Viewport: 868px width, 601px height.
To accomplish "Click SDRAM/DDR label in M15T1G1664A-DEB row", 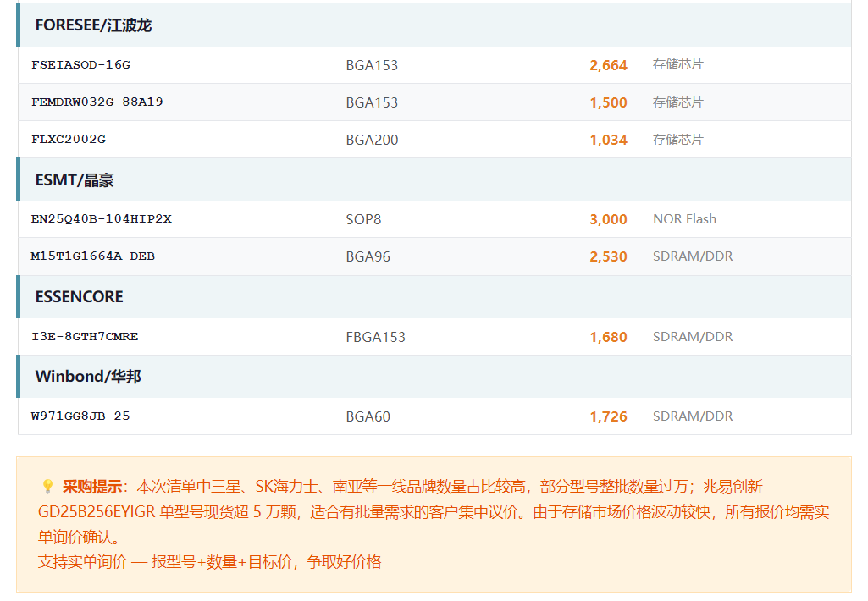I will coord(693,256).
